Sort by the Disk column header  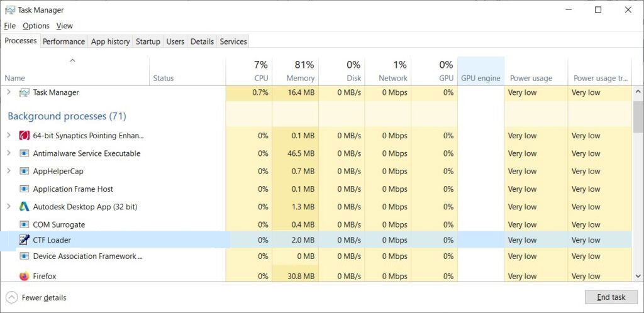click(341, 72)
